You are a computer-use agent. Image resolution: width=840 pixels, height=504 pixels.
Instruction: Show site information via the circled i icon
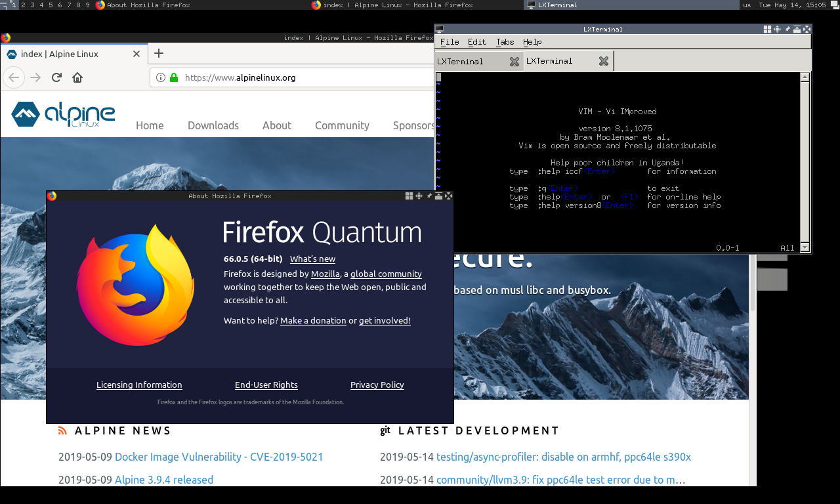tap(161, 77)
